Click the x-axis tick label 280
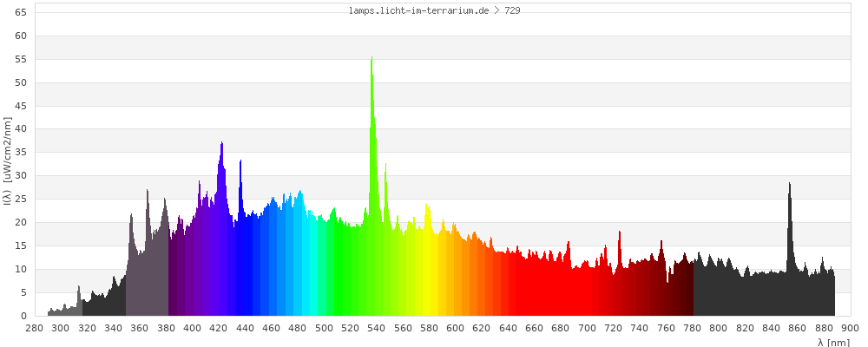Screen dimensions: 868x347 coord(35,328)
